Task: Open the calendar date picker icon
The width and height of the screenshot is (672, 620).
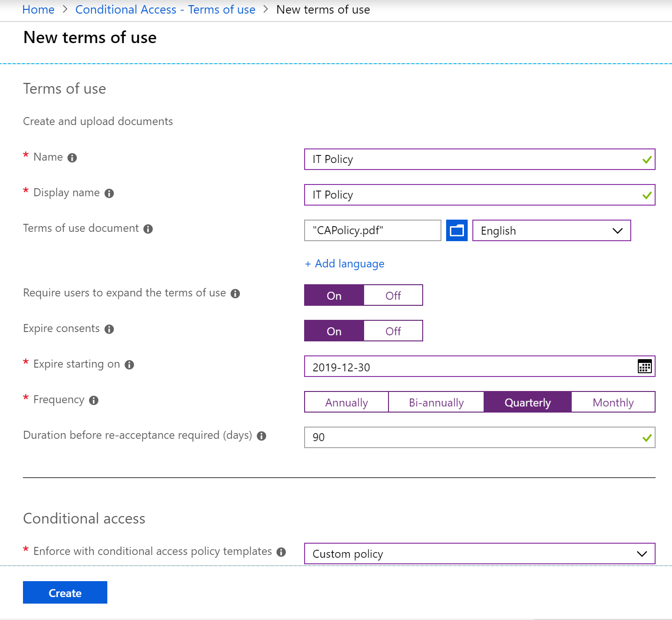Action: pyautogui.click(x=644, y=366)
